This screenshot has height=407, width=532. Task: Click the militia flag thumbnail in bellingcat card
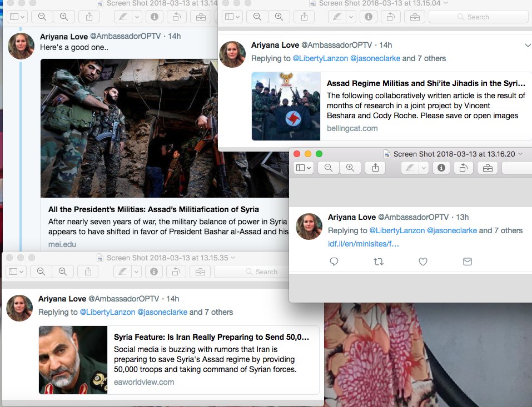point(286,106)
